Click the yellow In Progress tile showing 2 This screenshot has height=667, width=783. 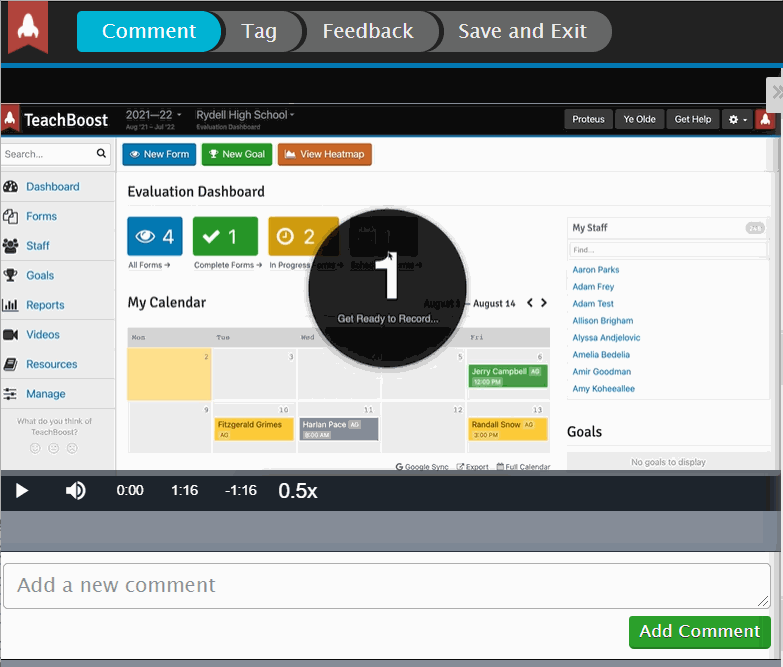click(303, 236)
